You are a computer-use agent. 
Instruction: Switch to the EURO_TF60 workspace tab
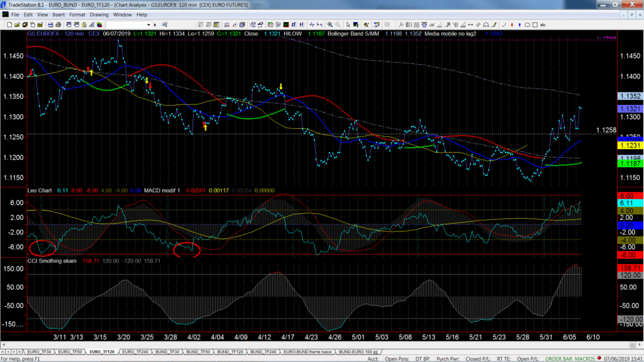pos(70,352)
